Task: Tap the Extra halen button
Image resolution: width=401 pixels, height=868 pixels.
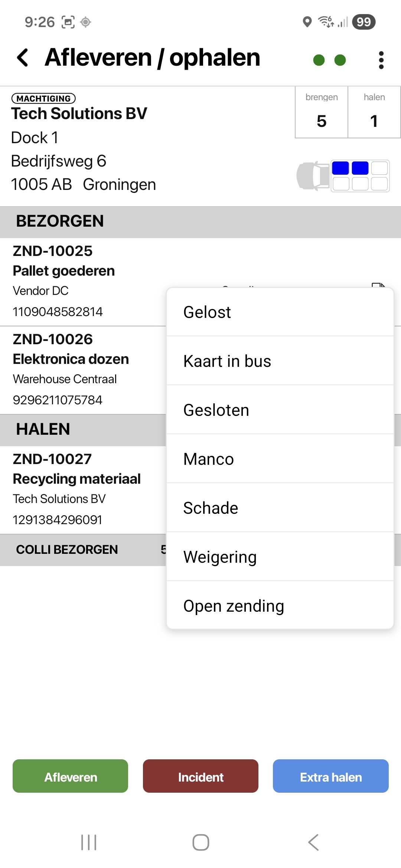Action: point(330,777)
